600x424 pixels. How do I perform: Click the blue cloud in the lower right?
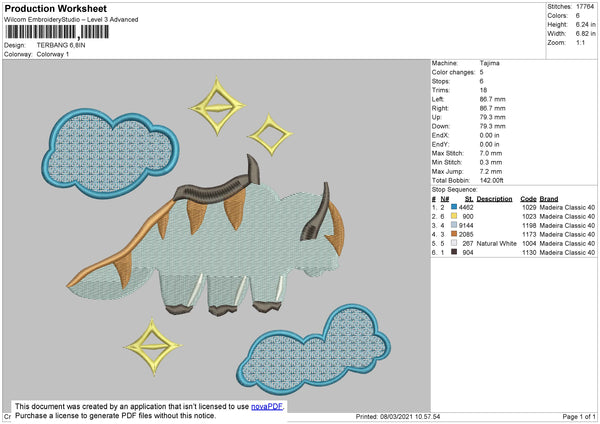pos(314,349)
